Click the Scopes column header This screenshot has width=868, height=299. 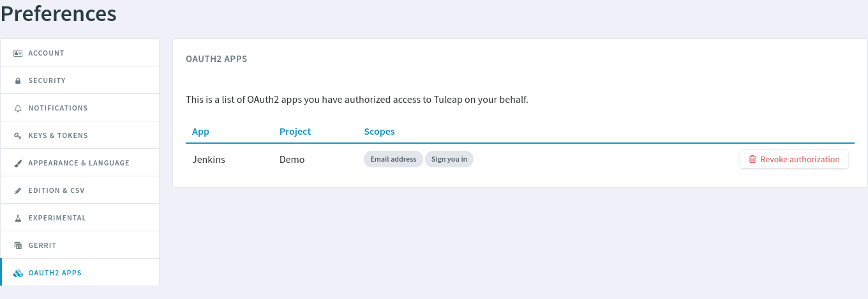pyautogui.click(x=379, y=132)
